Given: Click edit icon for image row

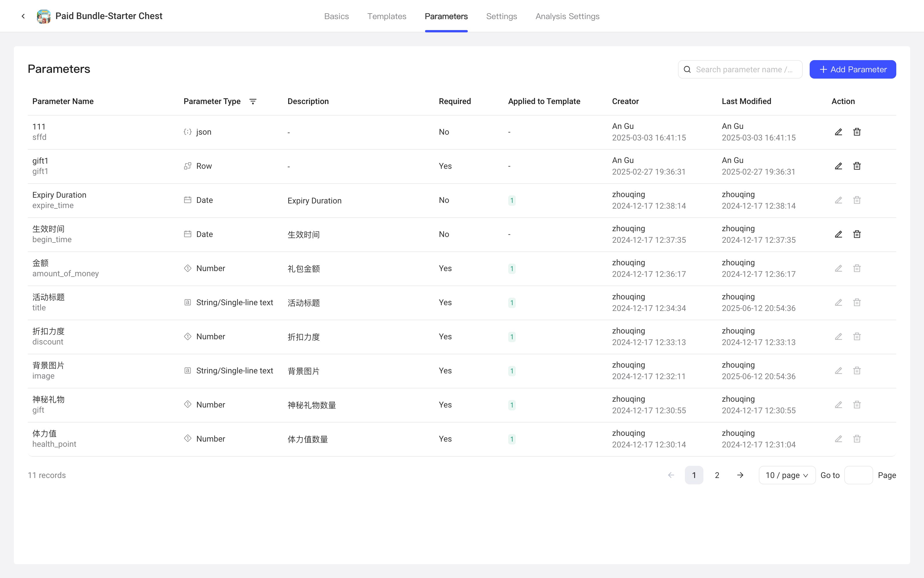Looking at the screenshot, I should coord(839,371).
